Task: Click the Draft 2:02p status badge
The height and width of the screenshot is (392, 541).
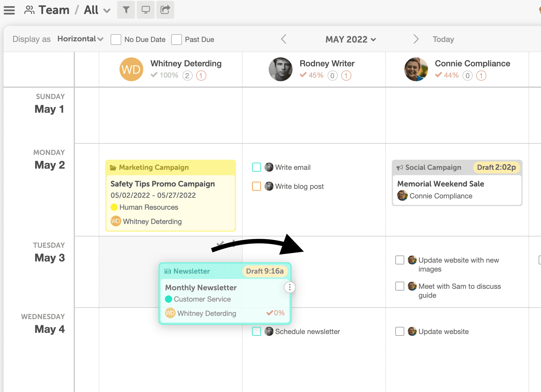Action: tap(496, 167)
